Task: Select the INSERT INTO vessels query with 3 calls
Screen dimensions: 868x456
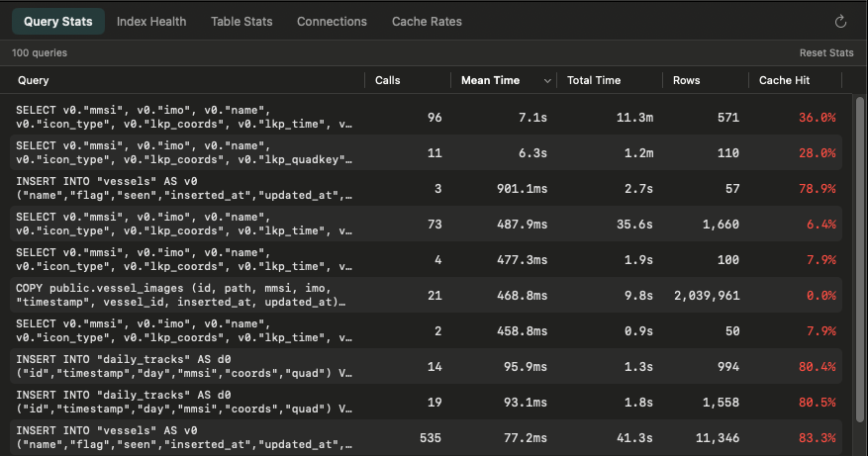Action: [x=426, y=188]
